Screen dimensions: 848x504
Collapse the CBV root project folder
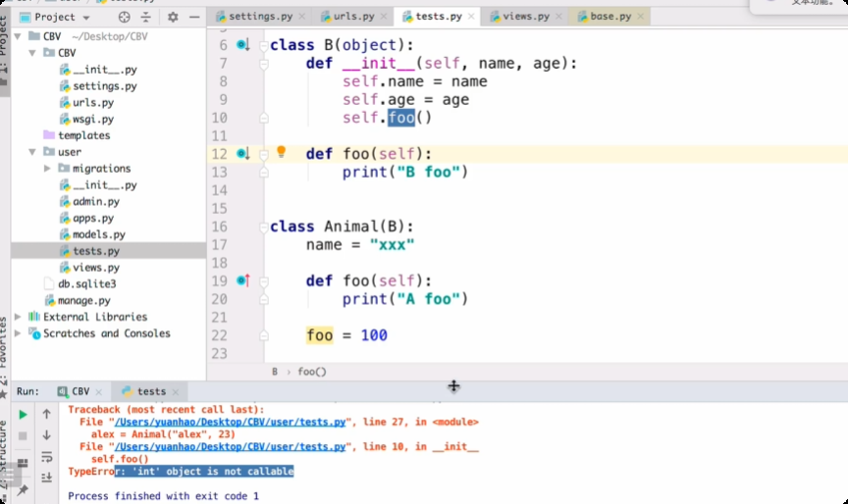[x=18, y=36]
